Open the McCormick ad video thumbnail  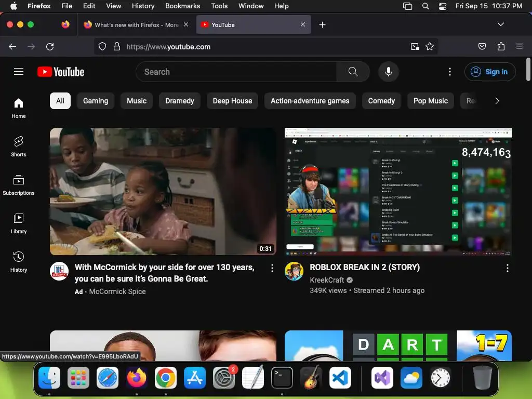coord(163,191)
